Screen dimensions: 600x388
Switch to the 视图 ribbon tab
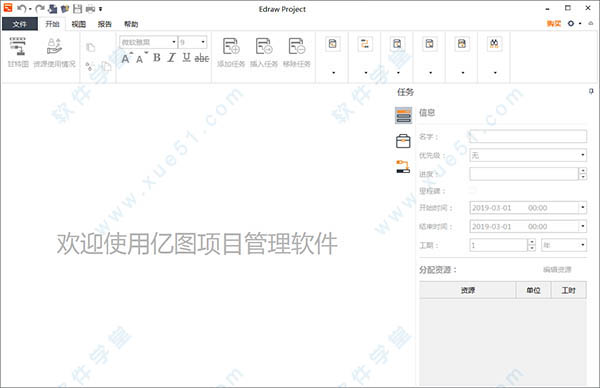pyautogui.click(x=78, y=24)
